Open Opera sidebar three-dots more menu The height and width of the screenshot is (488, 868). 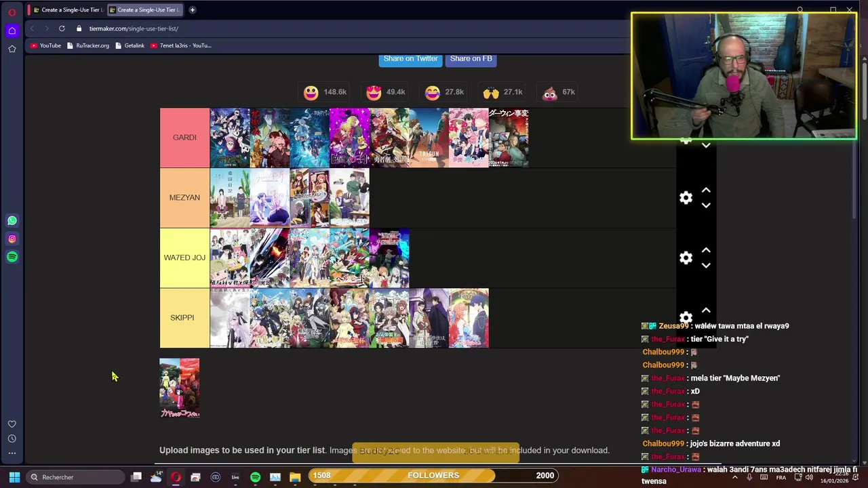coord(12,453)
